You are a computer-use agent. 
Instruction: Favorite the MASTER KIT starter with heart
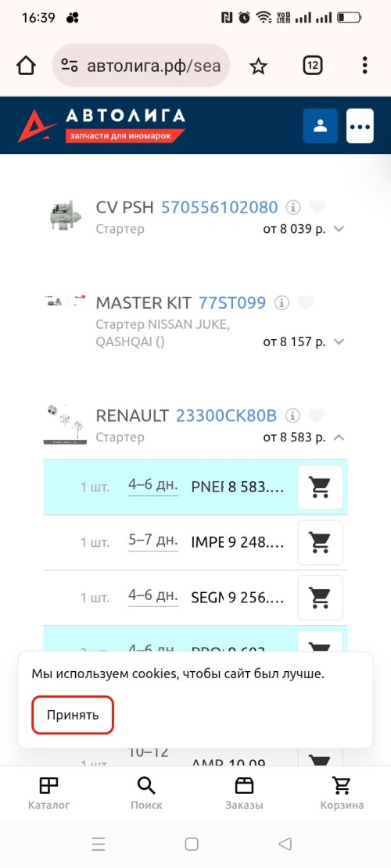click(306, 303)
